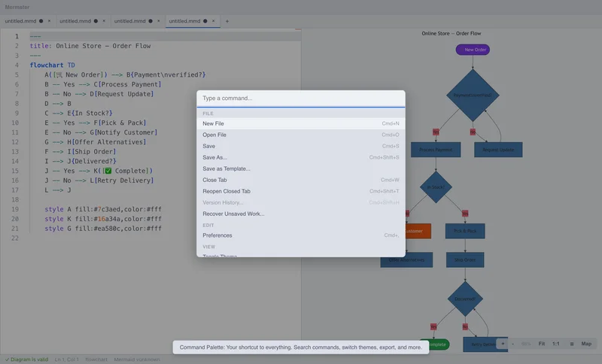Click the zoom out minus button

[x=513, y=344]
